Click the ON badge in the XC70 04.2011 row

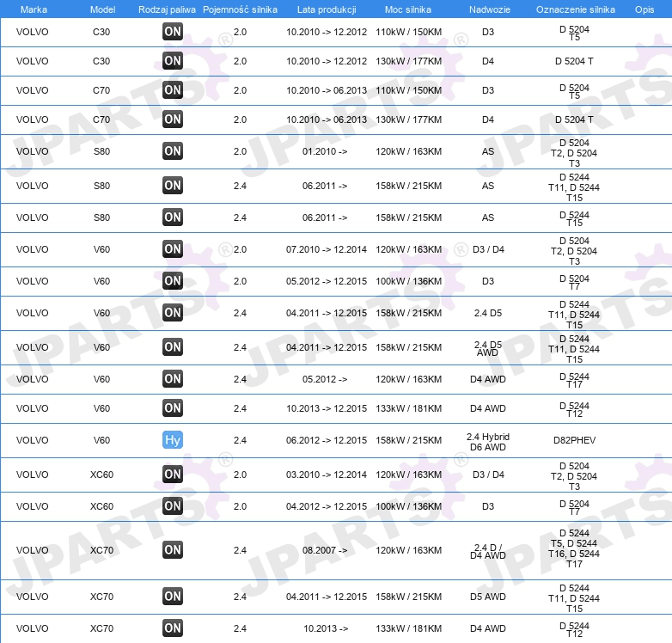[x=173, y=597]
